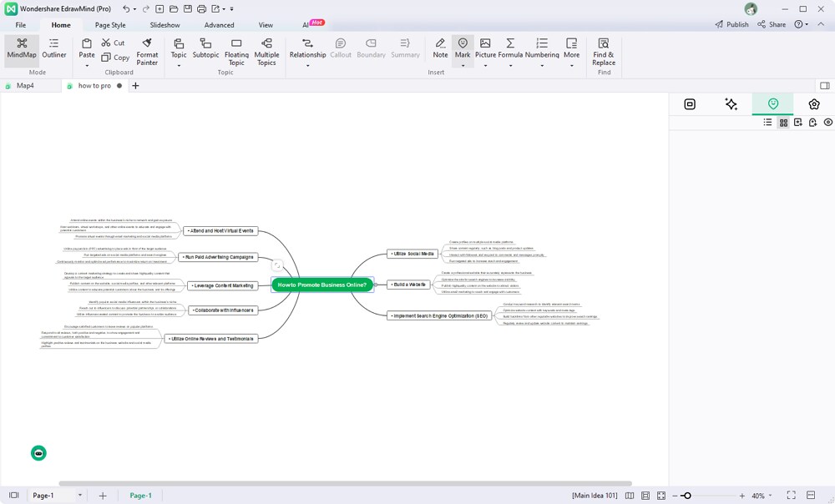Add a Note to the topic
Viewport: 835px width, 504px height.
click(440, 48)
